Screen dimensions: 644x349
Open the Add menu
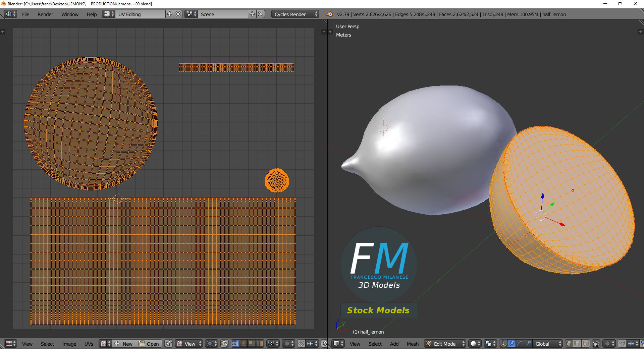(x=394, y=344)
